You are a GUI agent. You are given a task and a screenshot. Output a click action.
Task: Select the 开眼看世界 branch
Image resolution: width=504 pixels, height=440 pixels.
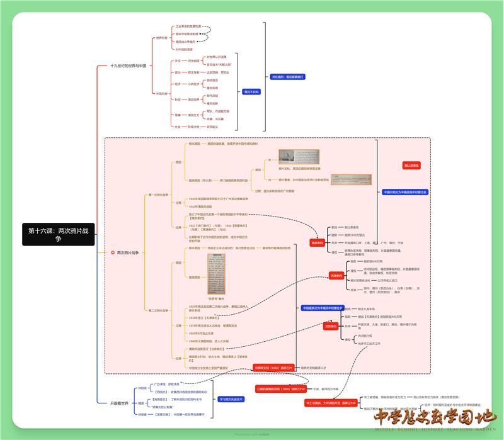119,403
